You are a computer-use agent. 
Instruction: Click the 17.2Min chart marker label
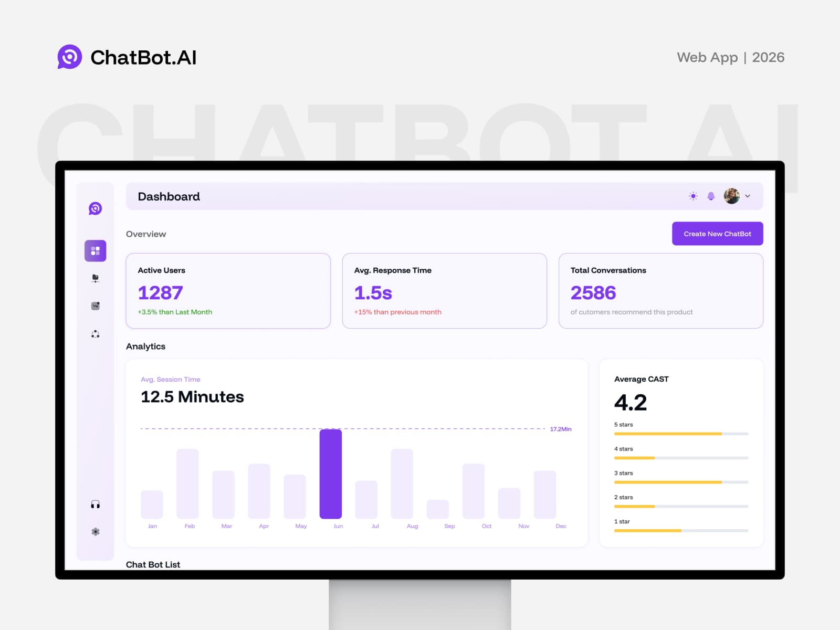click(561, 429)
